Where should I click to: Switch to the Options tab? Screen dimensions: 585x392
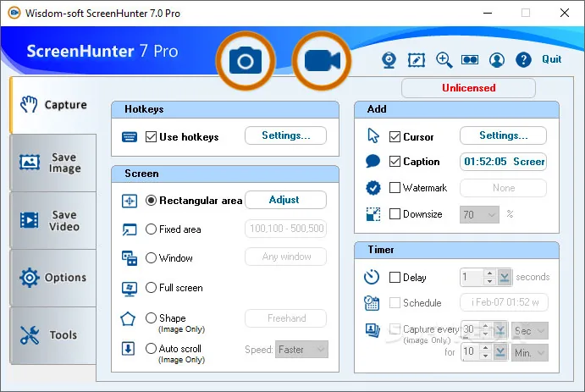pyautogui.click(x=53, y=278)
